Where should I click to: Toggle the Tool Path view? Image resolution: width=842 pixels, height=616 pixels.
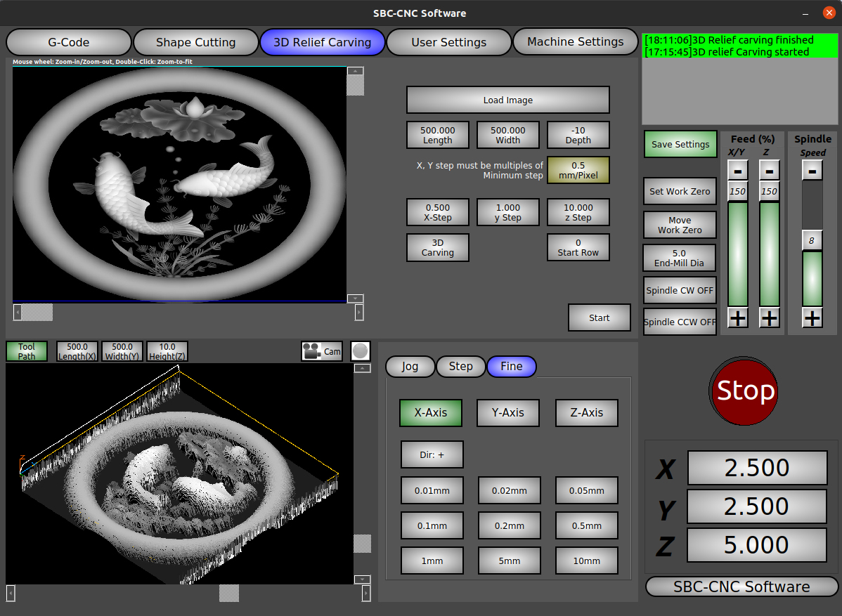click(x=26, y=351)
